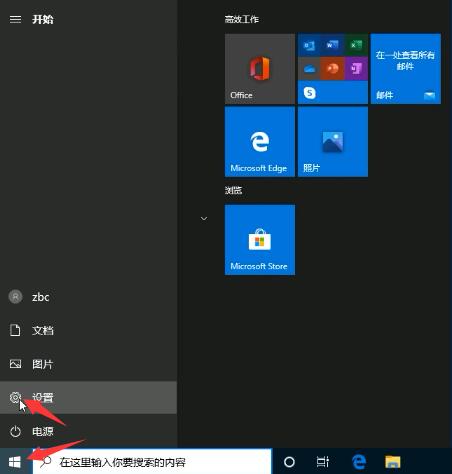The image size is (452, 474).
Task: Click the hamburger menu icon beside 开始
Action: 15,19
